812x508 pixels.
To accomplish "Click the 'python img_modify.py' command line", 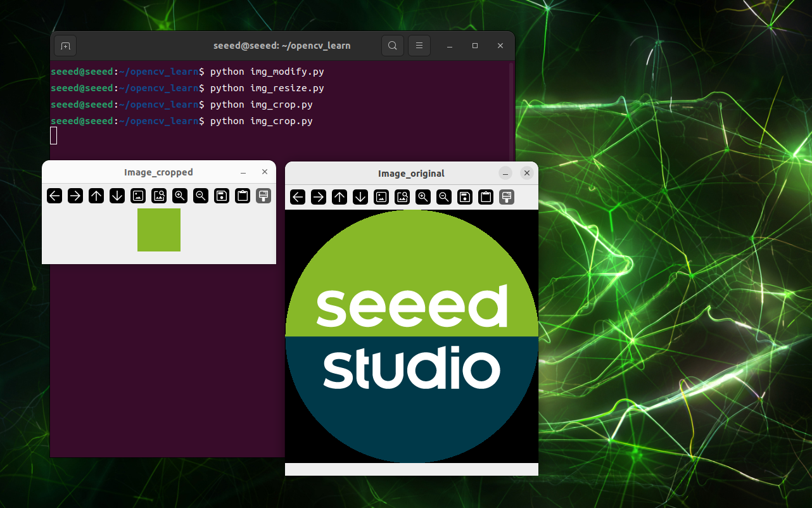I will coord(267,72).
